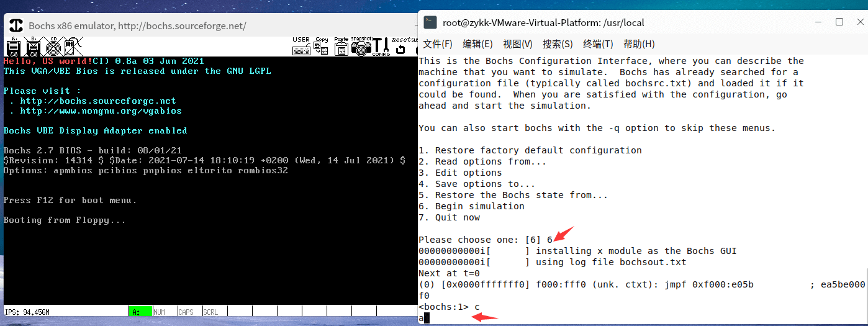Click the floppy A: drive icon in Bochs toolbar
868x326 pixels.
tap(14, 47)
